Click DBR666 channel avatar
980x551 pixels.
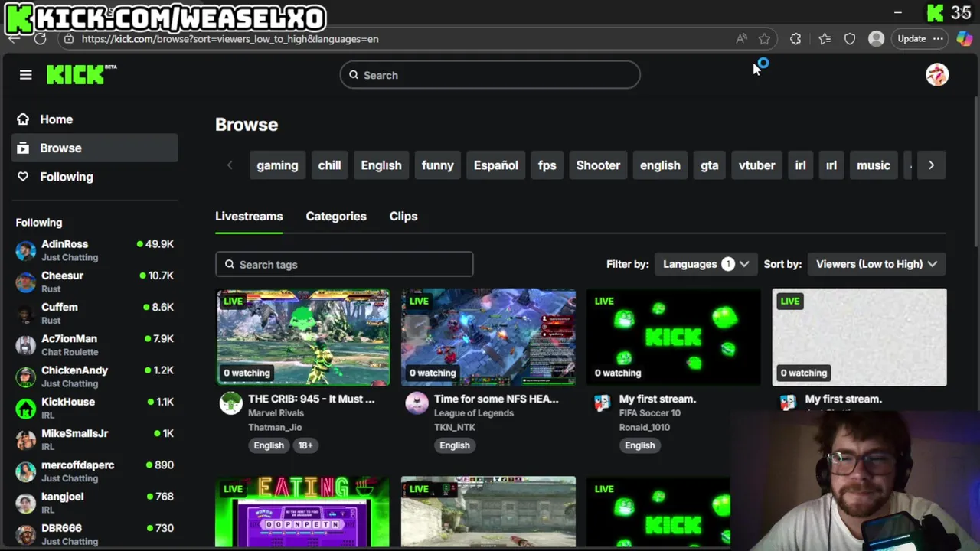point(26,534)
